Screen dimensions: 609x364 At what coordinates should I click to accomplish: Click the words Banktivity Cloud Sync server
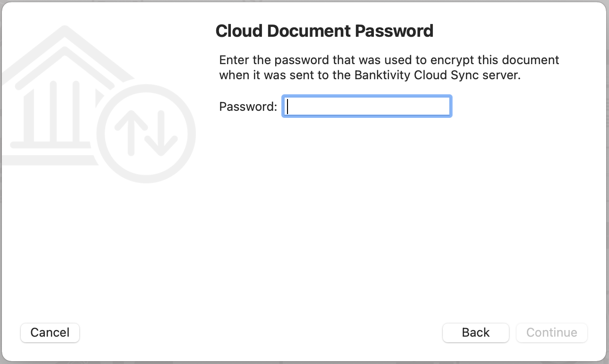pyautogui.click(x=436, y=74)
